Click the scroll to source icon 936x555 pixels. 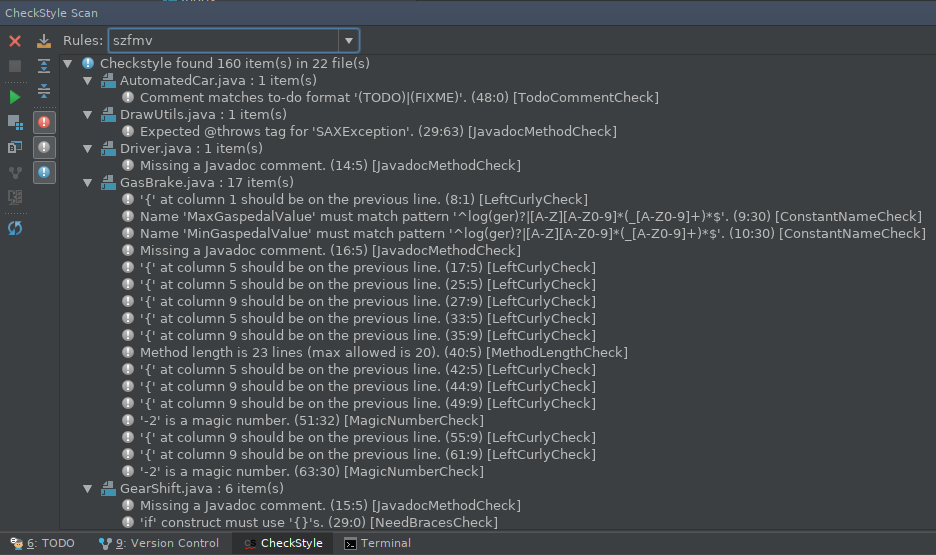(44, 41)
